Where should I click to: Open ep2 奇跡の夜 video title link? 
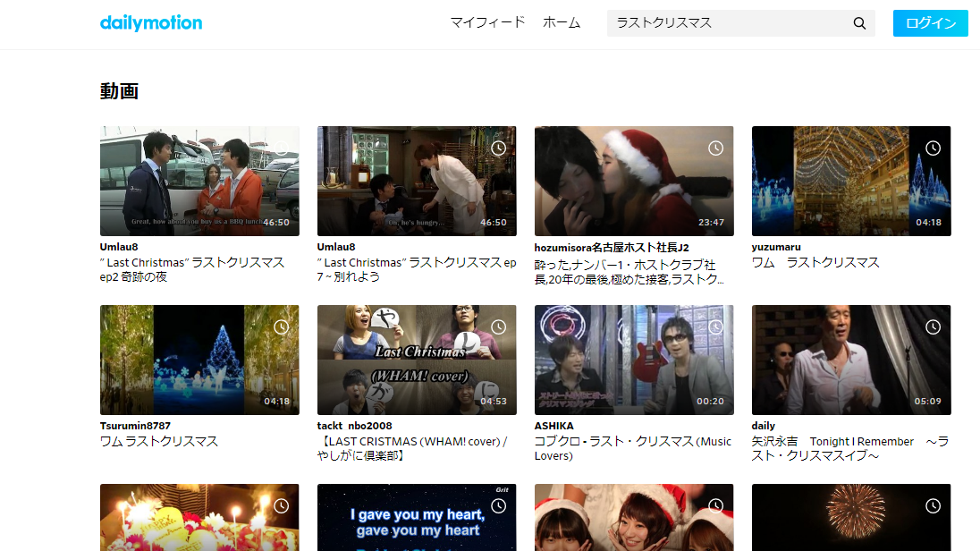coord(192,269)
